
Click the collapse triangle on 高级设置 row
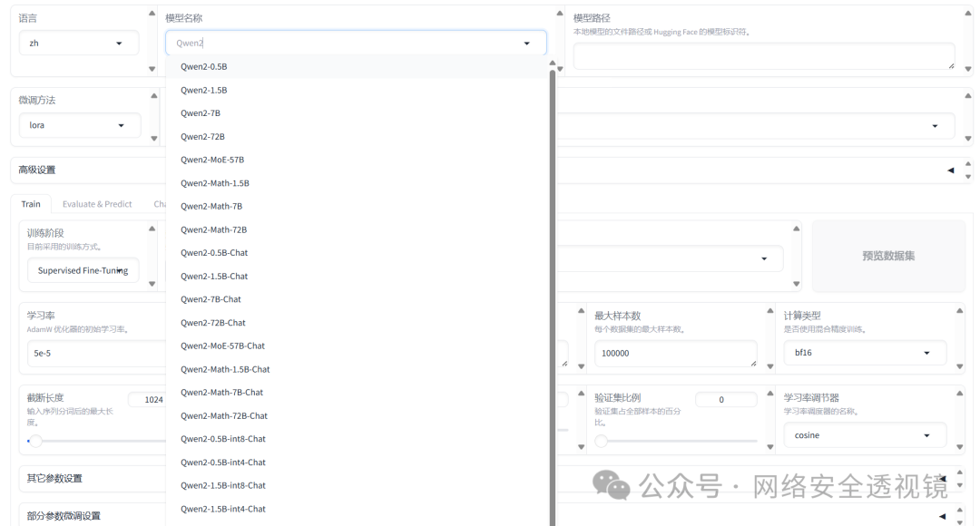951,170
